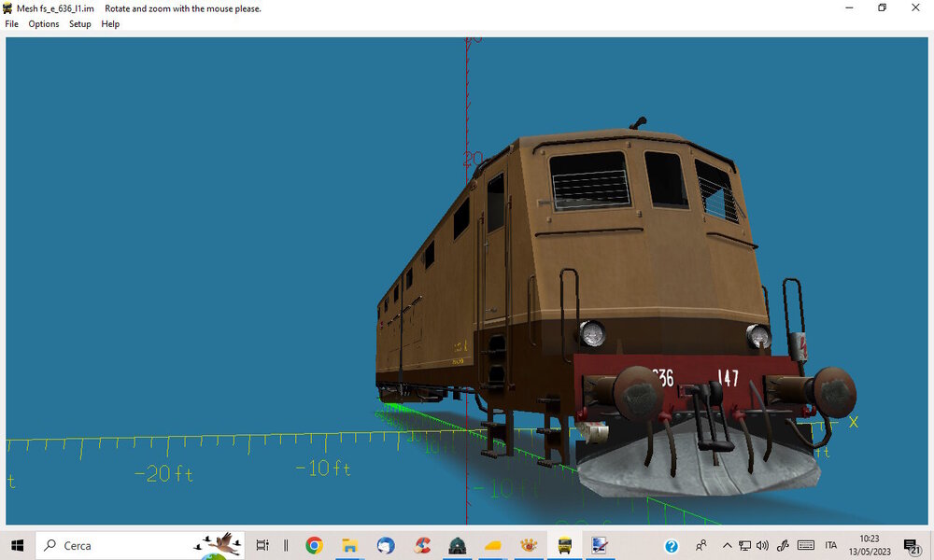Viewport: 934px width, 560px height.
Task: Open the Setup menu
Action: click(79, 24)
